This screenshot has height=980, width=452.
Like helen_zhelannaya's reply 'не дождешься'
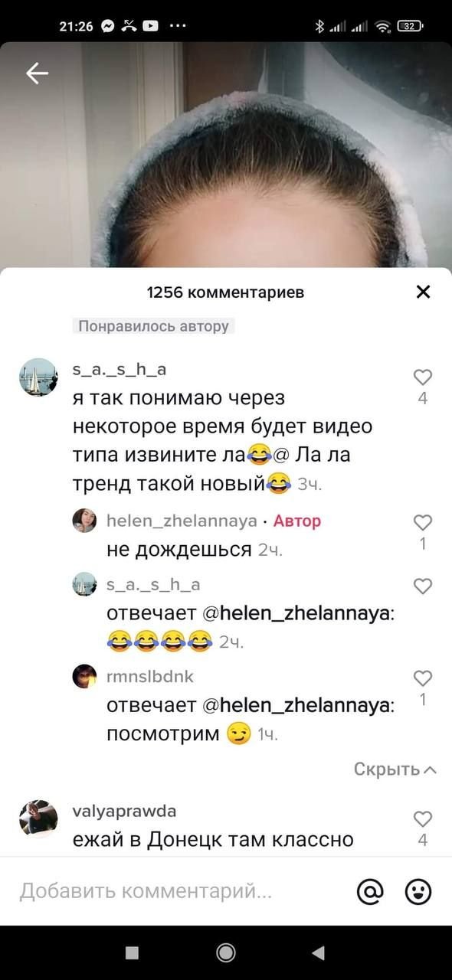423,522
